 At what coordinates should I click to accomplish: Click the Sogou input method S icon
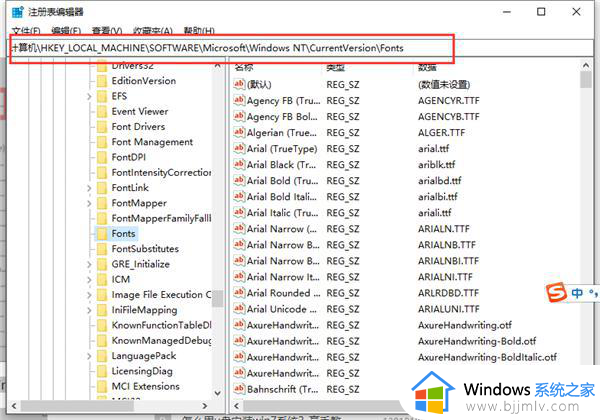pyautogui.click(x=556, y=293)
